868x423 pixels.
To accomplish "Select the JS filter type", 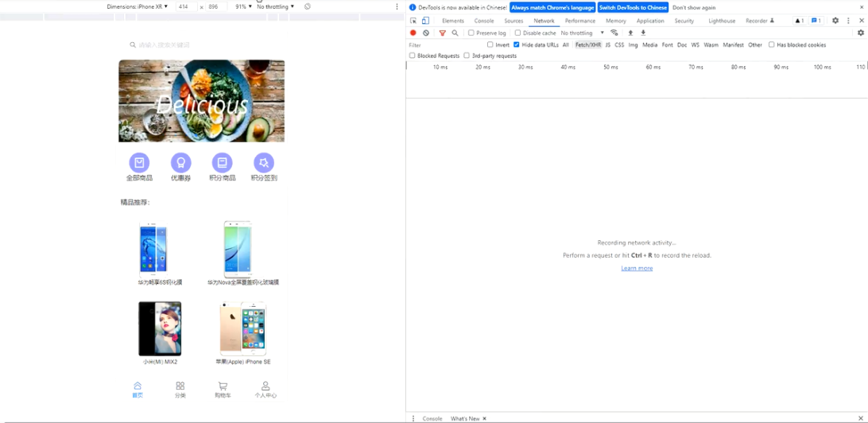I will (608, 45).
